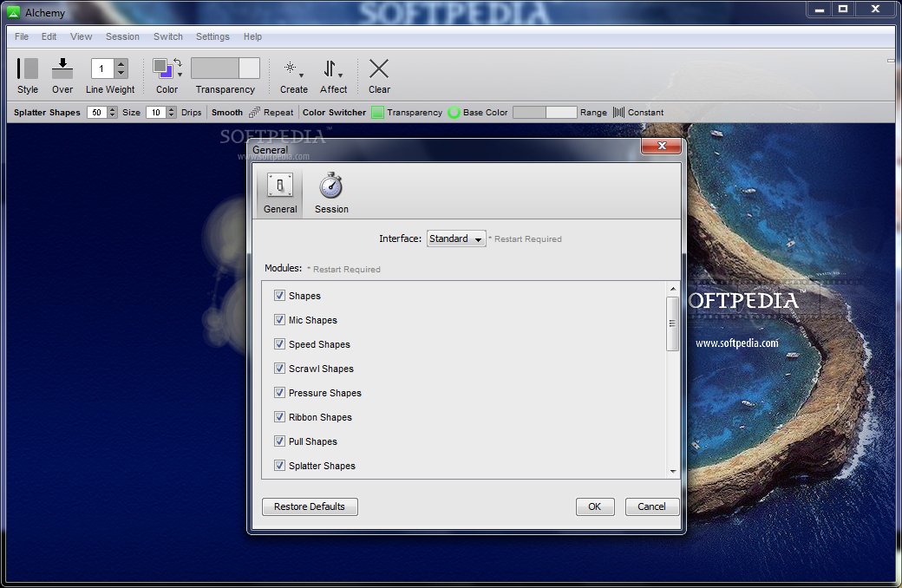This screenshot has height=588, width=902.
Task: Minimize the Alchemy window
Action: (820, 10)
